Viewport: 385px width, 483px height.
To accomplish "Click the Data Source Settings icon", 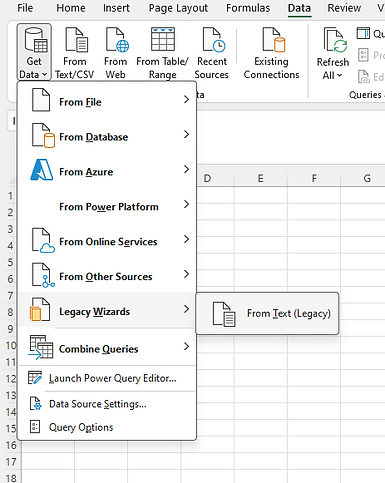I will (35, 403).
